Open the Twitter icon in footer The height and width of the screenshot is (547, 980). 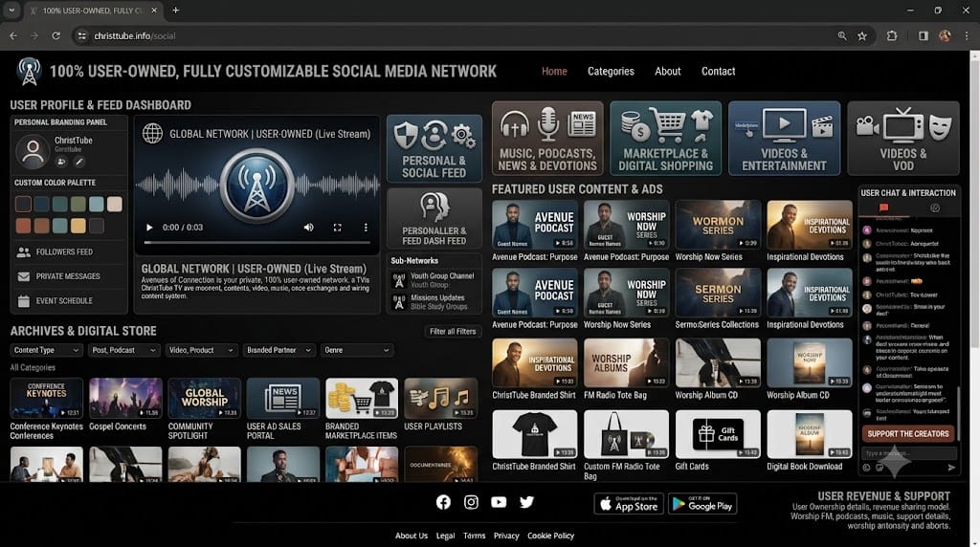pyautogui.click(x=526, y=502)
